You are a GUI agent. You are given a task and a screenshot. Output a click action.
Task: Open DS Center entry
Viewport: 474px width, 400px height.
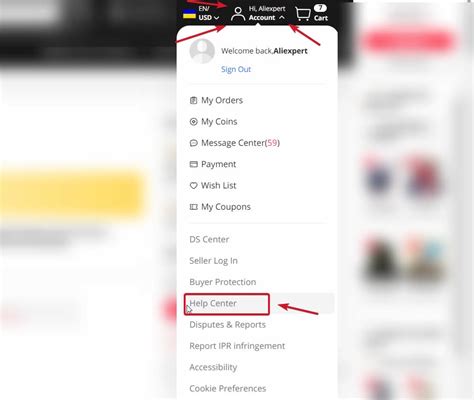(209, 239)
